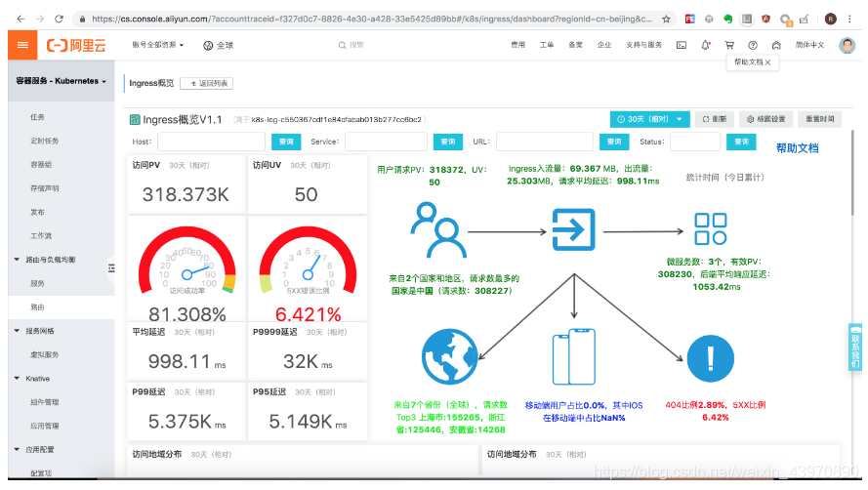Click 查询 button next to URL
The width and height of the screenshot is (868, 490).
[x=614, y=142]
